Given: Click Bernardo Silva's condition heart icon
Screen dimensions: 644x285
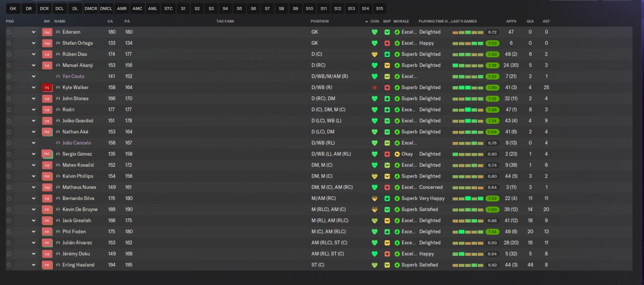Looking at the screenshot, I should (x=374, y=198).
